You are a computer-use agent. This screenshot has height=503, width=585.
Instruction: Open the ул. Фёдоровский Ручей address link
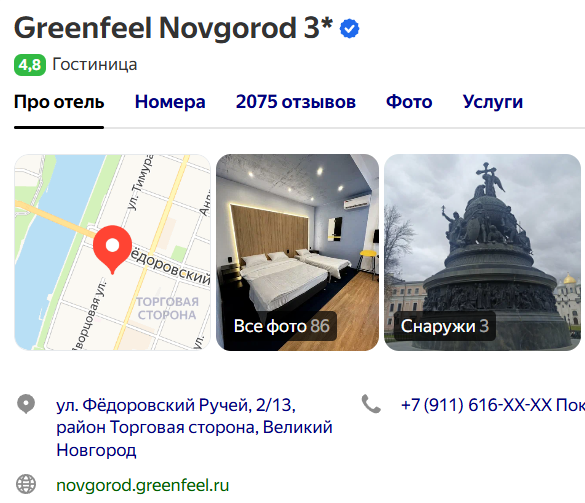pos(194,427)
